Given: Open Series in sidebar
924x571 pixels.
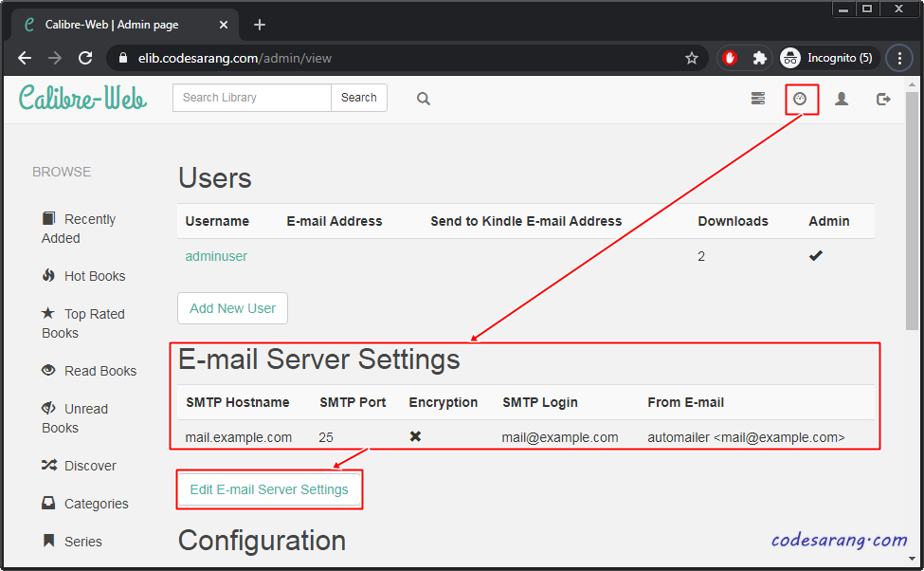Looking at the screenshot, I should [72, 542].
